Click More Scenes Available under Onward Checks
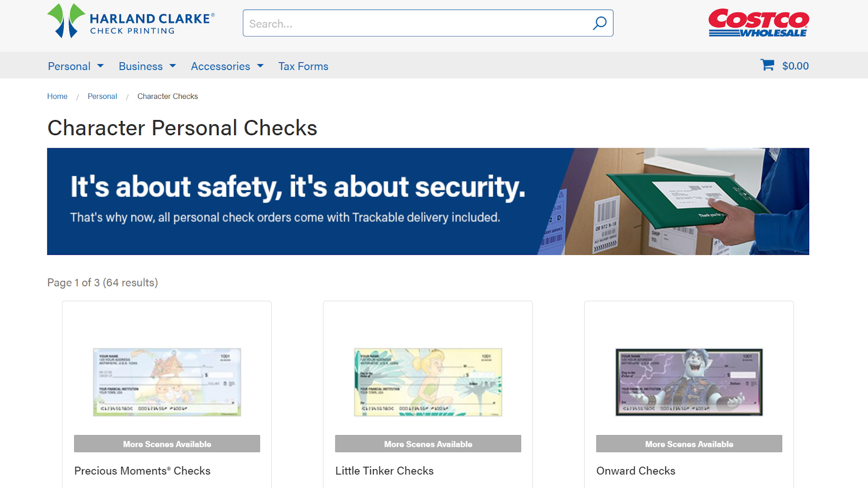 [689, 444]
